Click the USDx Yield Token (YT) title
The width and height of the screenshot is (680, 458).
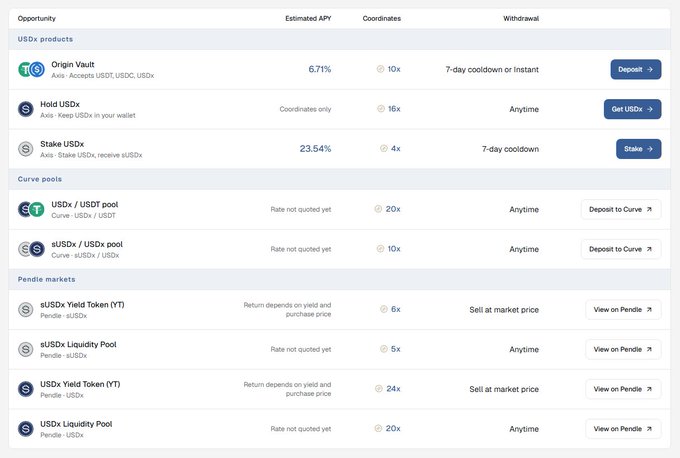pos(80,384)
